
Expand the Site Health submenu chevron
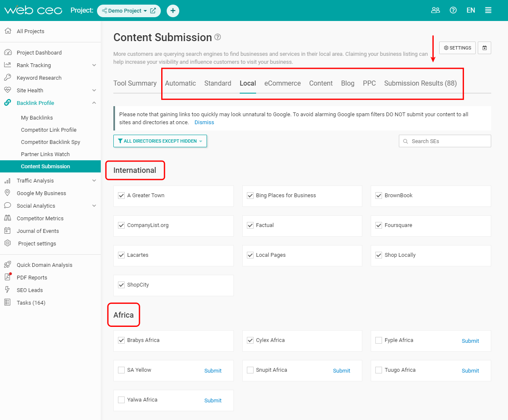click(94, 90)
